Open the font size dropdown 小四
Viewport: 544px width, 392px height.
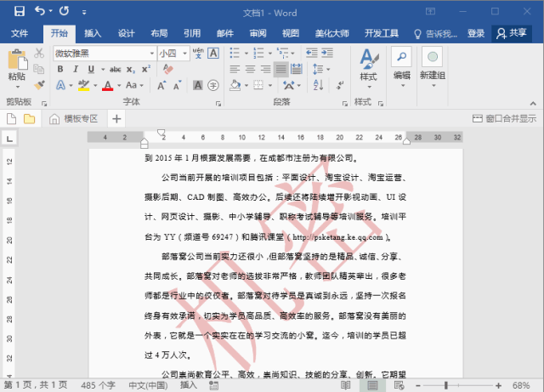[x=185, y=54]
